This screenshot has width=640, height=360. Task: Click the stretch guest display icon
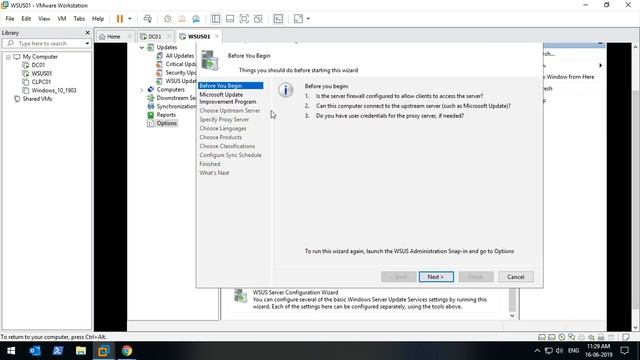(x=298, y=19)
